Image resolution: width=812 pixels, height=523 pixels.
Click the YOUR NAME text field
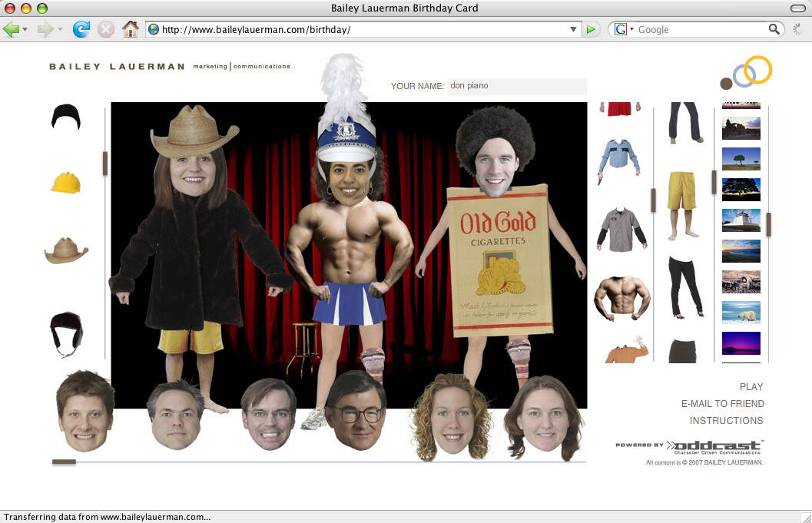click(x=517, y=86)
